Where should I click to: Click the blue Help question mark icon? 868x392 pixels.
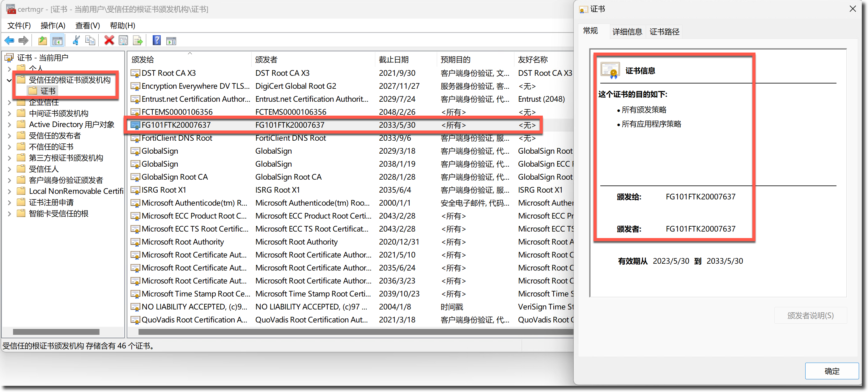point(157,40)
